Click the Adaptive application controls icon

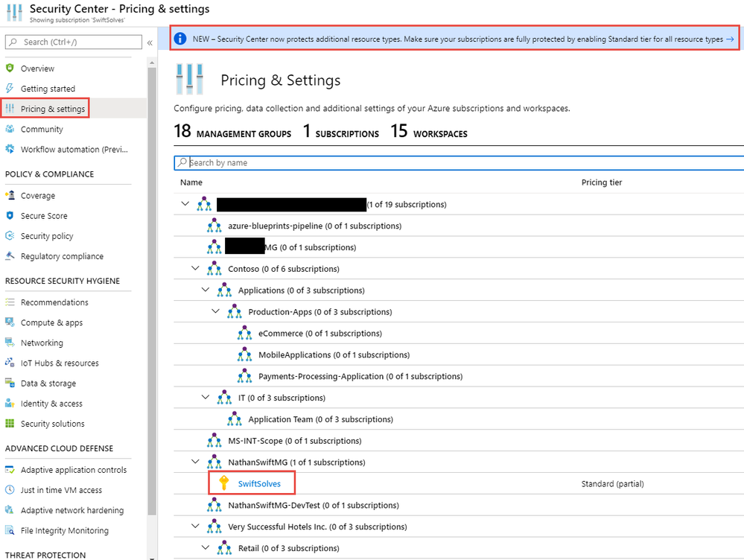pyautogui.click(x=10, y=469)
